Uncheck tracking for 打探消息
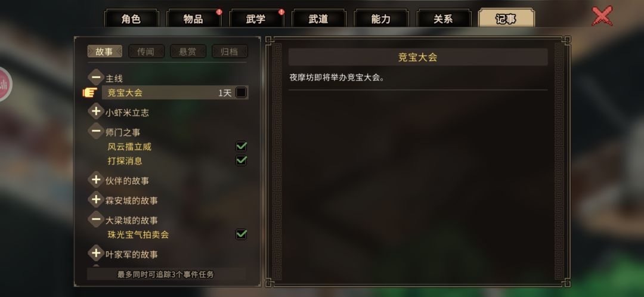 click(x=241, y=160)
